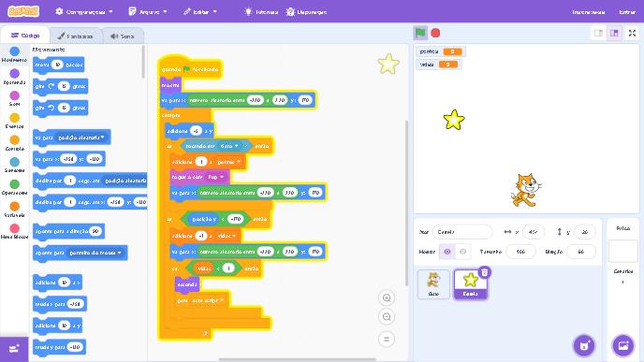This screenshot has width=644, height=362.
Task: Select Som block category
Action: click(14, 98)
